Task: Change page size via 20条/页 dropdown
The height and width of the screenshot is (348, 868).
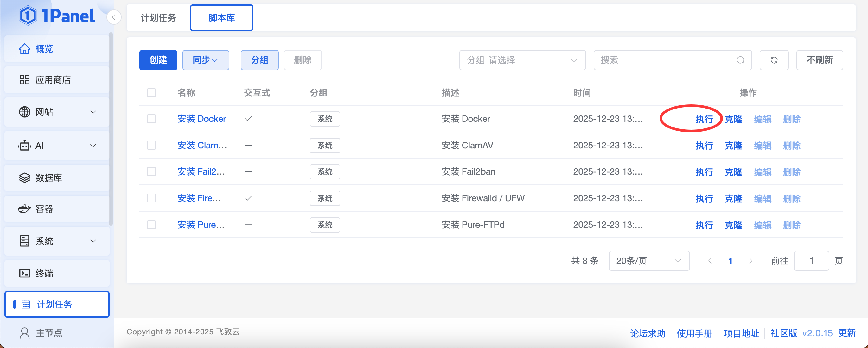Action: 649,260
